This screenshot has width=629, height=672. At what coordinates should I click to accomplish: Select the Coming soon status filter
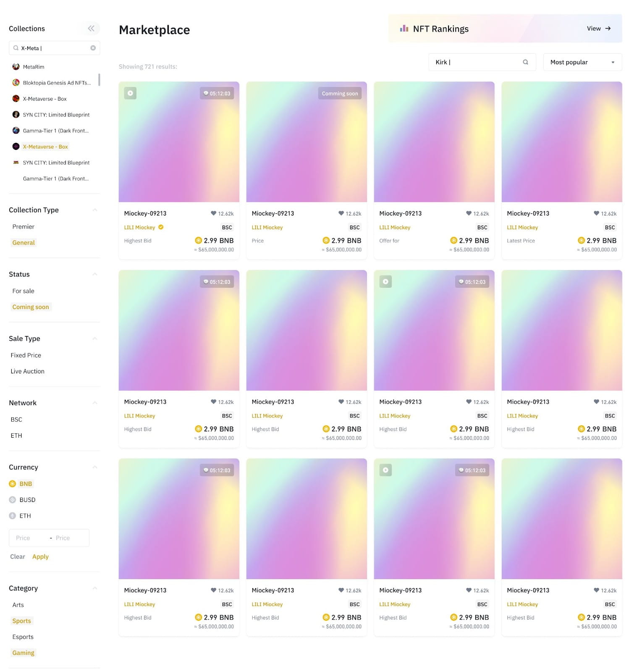tap(31, 307)
